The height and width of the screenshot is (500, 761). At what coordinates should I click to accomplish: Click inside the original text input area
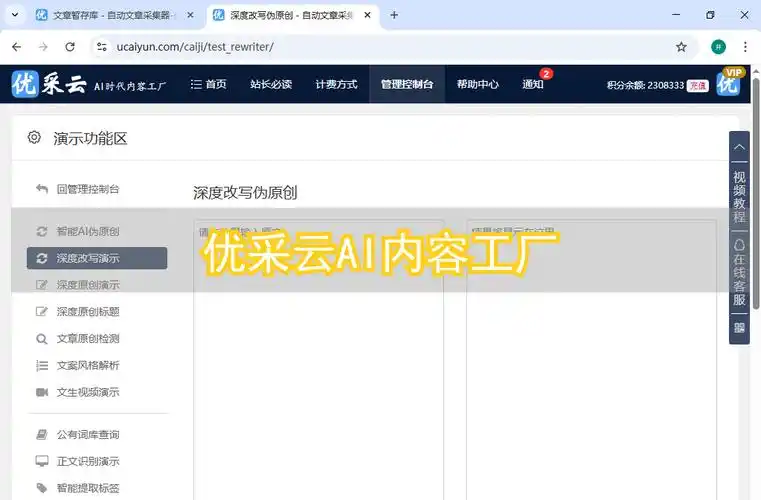pyautogui.click(x=318, y=359)
